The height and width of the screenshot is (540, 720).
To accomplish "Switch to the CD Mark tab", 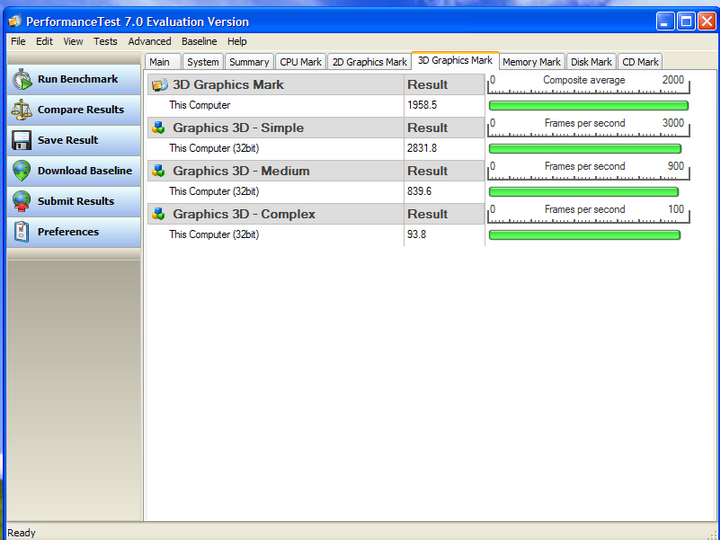I will click(x=640, y=62).
